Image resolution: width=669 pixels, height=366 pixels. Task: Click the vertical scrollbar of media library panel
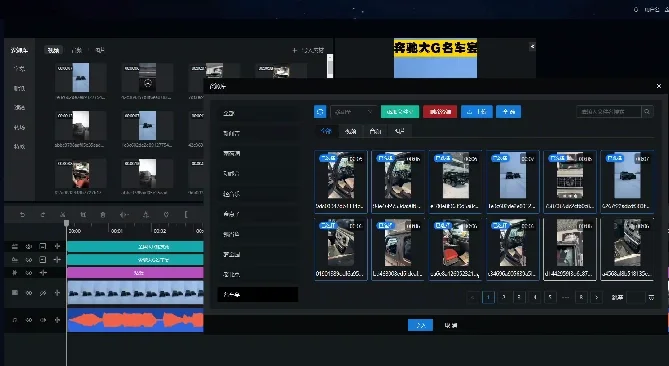coord(330,66)
